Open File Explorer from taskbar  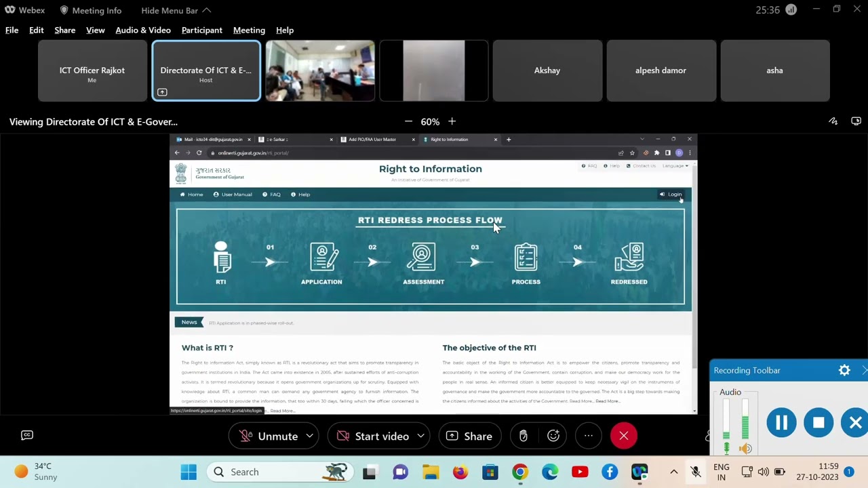pos(431,472)
